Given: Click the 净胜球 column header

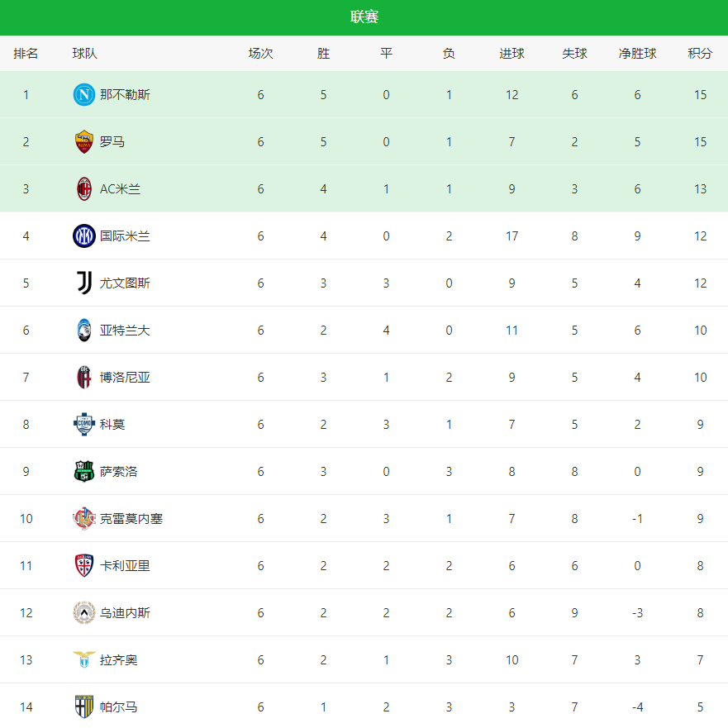Looking at the screenshot, I should [x=637, y=54].
